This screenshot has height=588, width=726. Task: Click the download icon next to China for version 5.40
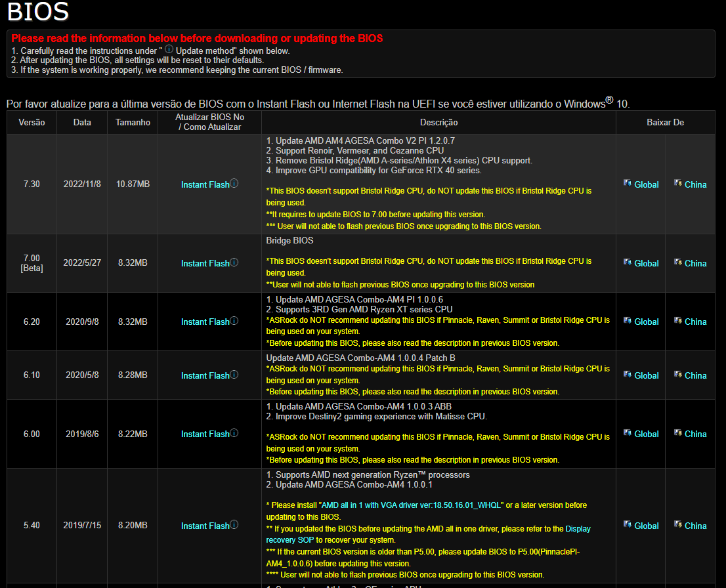[x=678, y=524]
